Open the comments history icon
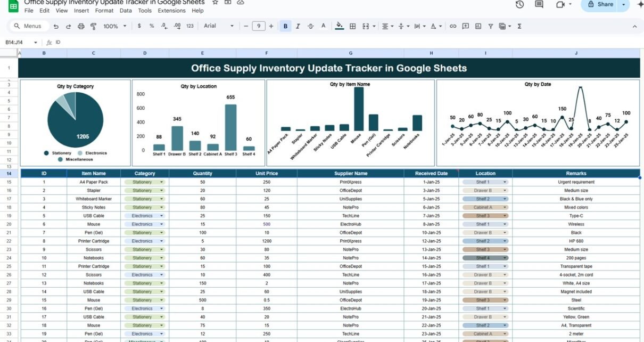644x342 pixels. (539, 4)
